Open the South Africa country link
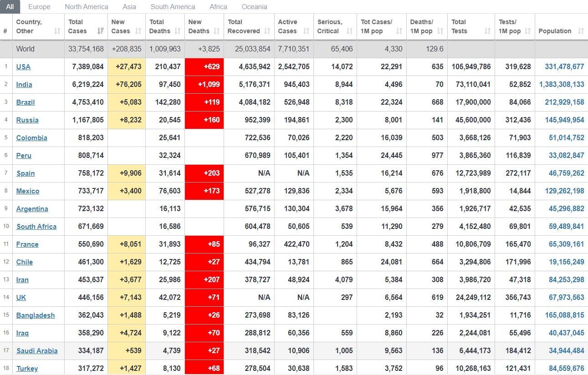Image resolution: width=588 pixels, height=375 pixels. 36,226
